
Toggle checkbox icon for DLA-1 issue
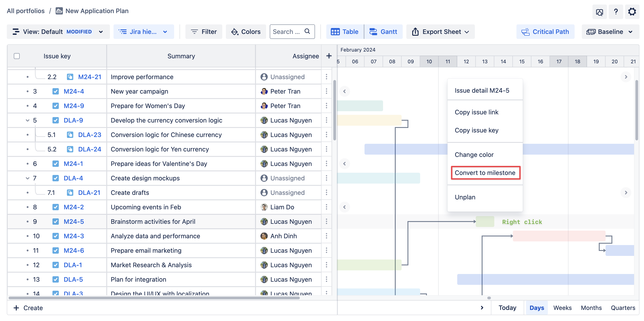(x=55, y=265)
